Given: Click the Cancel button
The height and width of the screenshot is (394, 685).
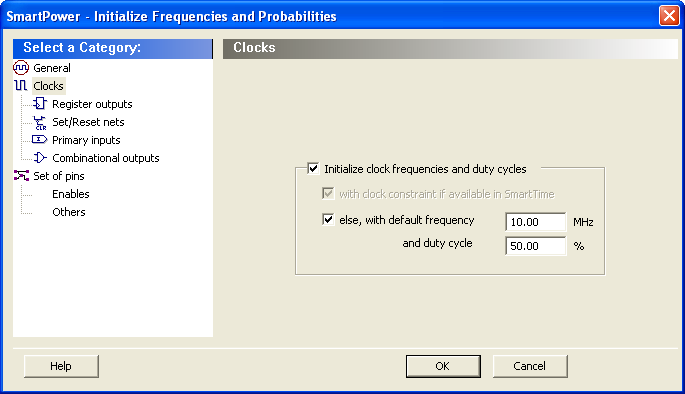Looking at the screenshot, I should pos(530,366).
